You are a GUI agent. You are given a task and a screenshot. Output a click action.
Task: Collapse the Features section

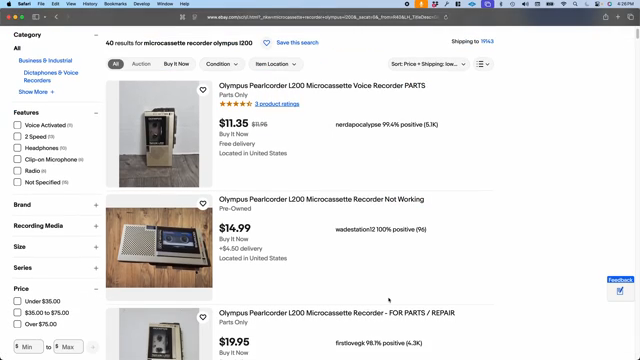pyautogui.click(x=96, y=113)
